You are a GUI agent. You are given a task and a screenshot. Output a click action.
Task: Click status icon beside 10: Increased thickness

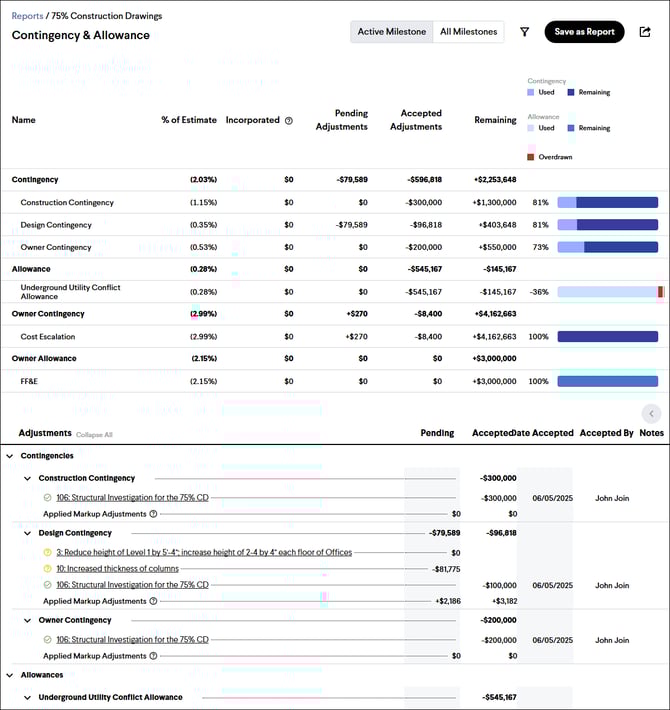click(48, 569)
